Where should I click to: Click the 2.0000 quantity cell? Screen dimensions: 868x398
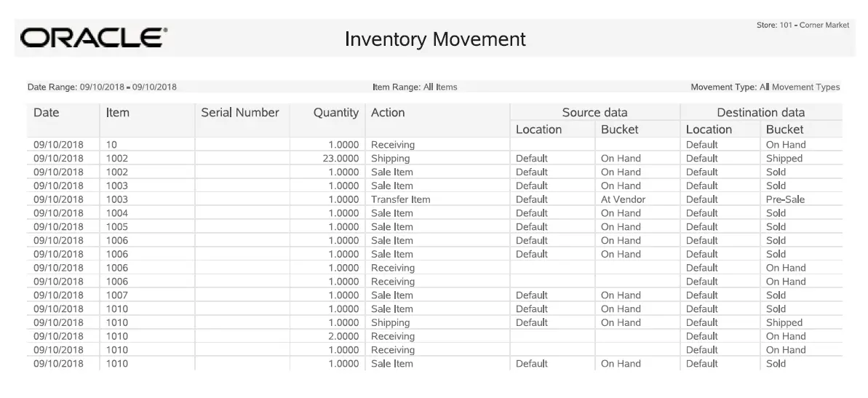coord(343,336)
